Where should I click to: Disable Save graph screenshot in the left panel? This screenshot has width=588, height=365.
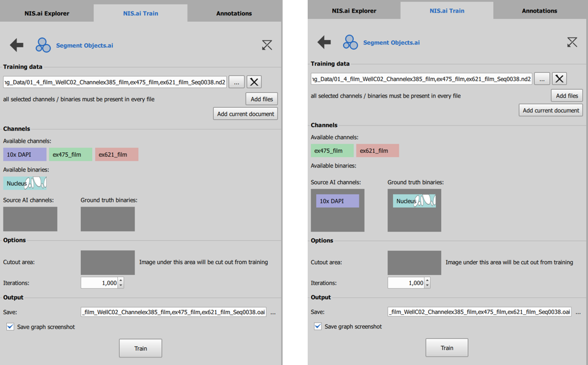coord(10,327)
